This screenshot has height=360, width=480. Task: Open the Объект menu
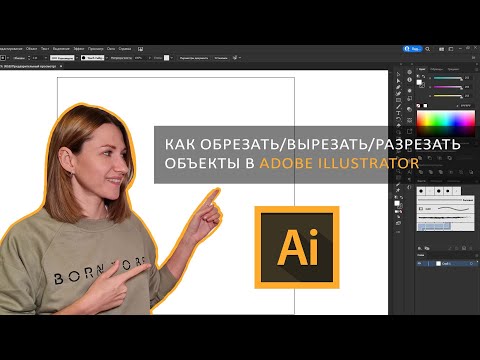click(x=31, y=49)
